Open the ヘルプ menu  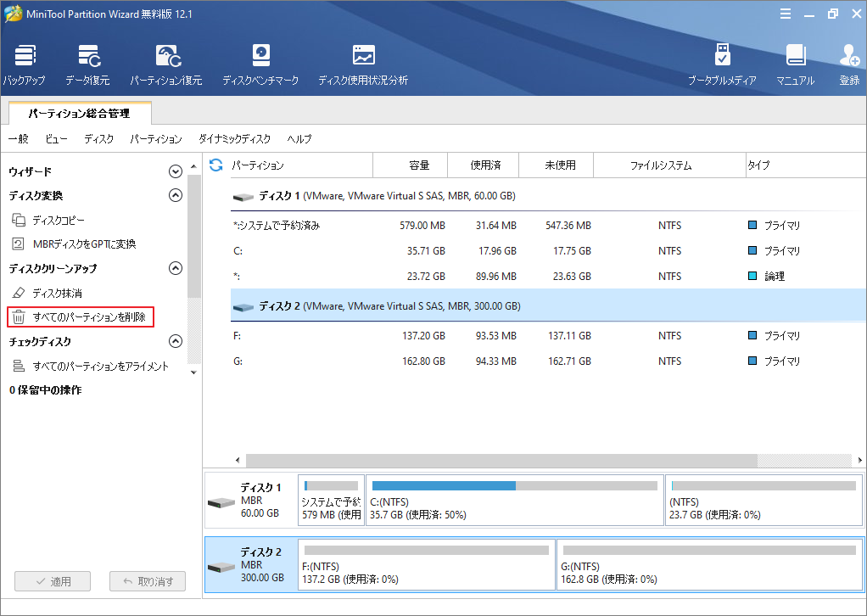click(x=299, y=139)
